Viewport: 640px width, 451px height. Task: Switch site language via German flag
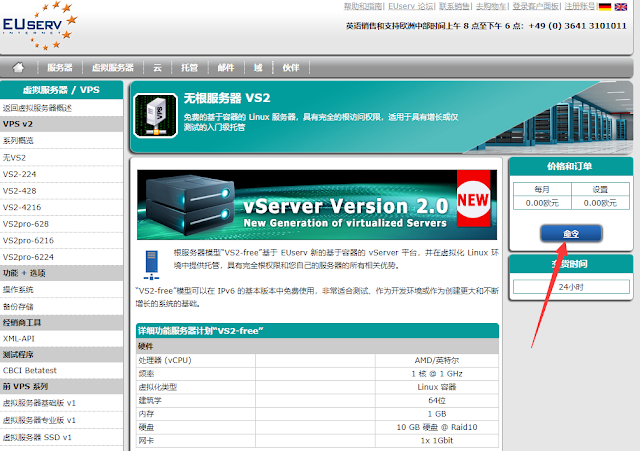click(605, 6)
